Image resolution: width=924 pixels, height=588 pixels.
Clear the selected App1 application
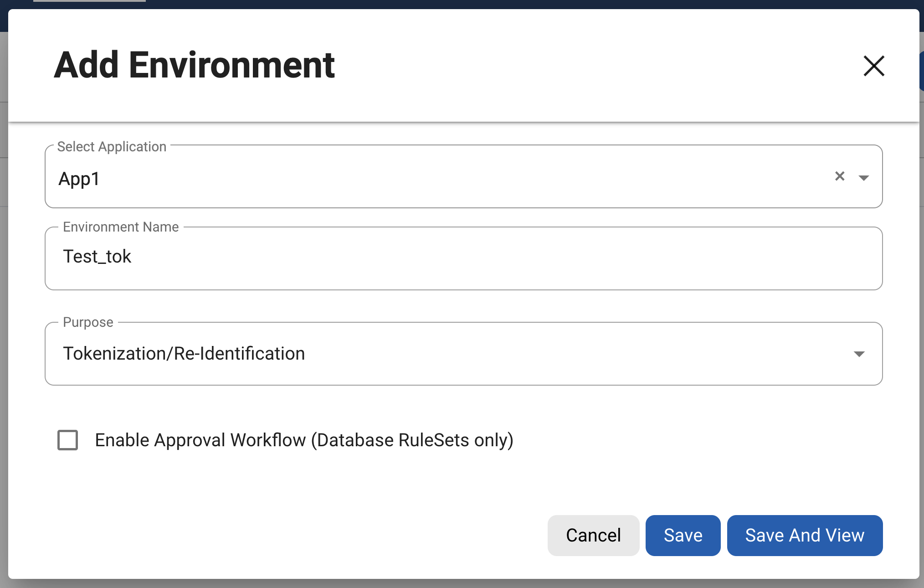tap(839, 176)
